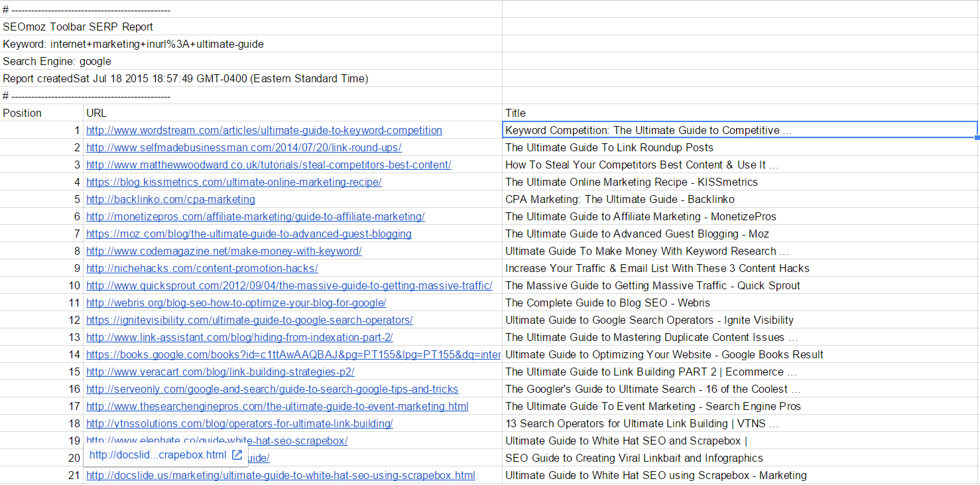Follow the vtnssolutions.com operators link
Image resolution: width=980 pixels, height=485 pixels.
click(x=239, y=423)
